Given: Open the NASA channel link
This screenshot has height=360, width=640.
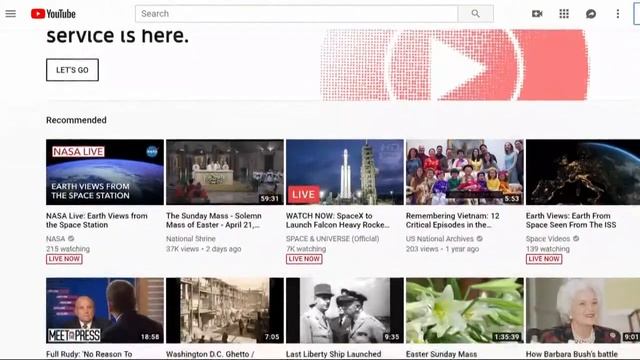Looking at the screenshot, I should (56, 239).
